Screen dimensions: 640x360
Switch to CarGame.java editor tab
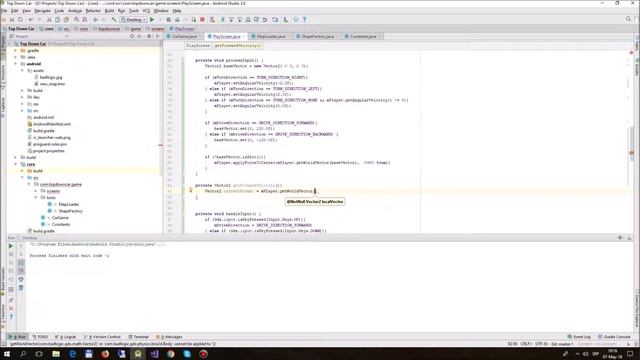pyautogui.click(x=184, y=36)
